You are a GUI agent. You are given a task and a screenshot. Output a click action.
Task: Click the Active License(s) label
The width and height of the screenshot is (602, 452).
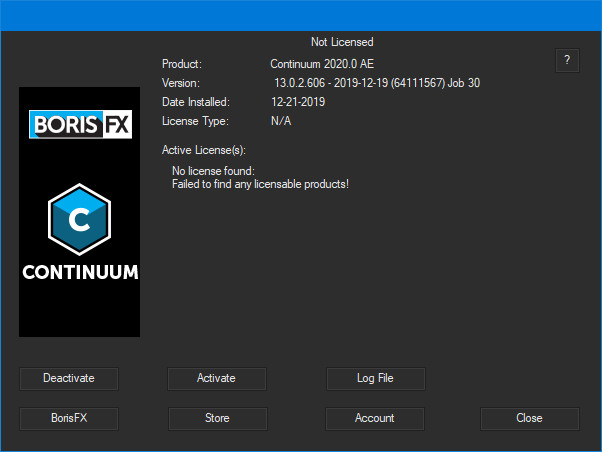pos(203,149)
